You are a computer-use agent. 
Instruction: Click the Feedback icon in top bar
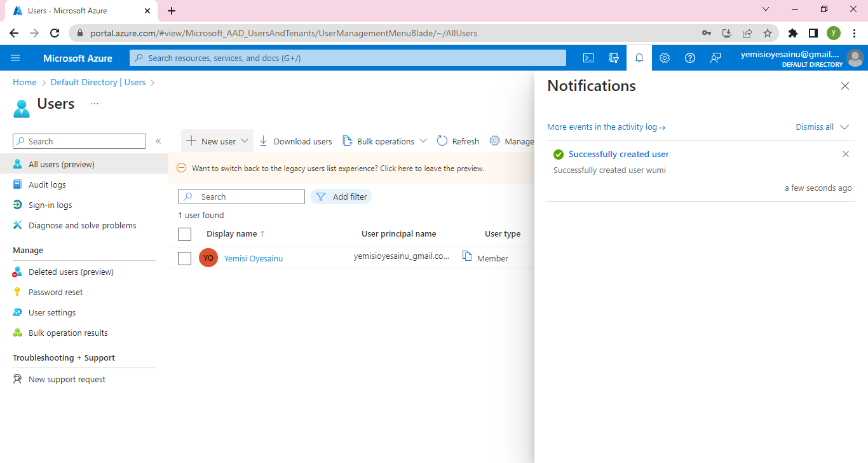(x=715, y=58)
